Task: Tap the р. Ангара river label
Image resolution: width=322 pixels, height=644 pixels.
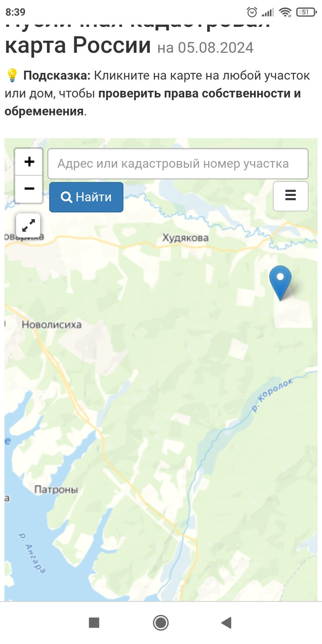Action: pos(32,553)
